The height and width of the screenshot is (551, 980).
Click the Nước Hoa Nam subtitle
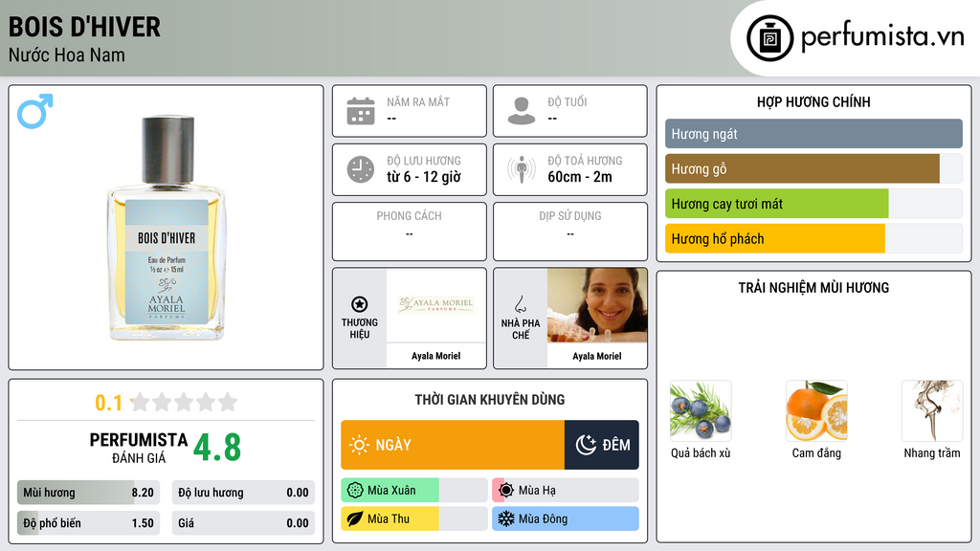[x=67, y=55]
